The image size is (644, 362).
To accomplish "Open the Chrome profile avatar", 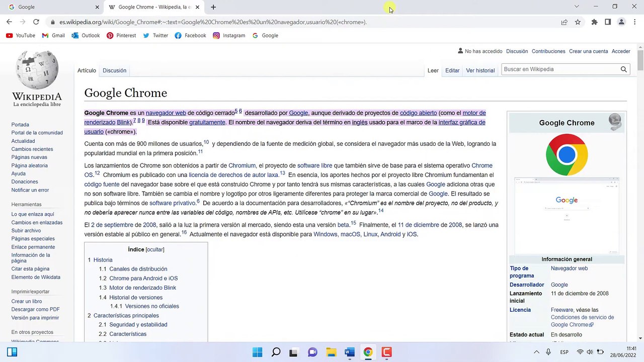I will (621, 22).
